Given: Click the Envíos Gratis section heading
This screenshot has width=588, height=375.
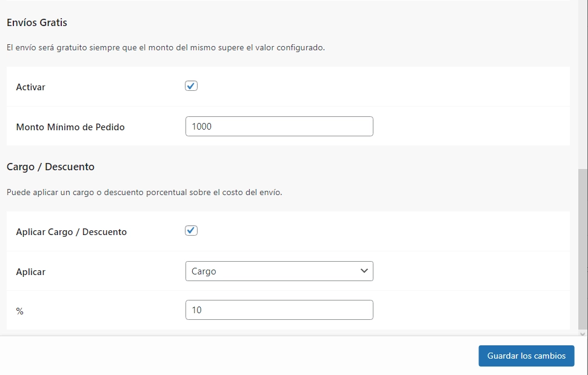Looking at the screenshot, I should [x=37, y=22].
